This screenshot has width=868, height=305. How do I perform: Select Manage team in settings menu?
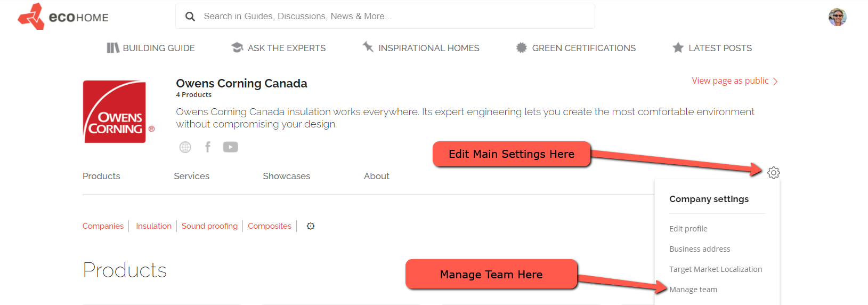693,290
